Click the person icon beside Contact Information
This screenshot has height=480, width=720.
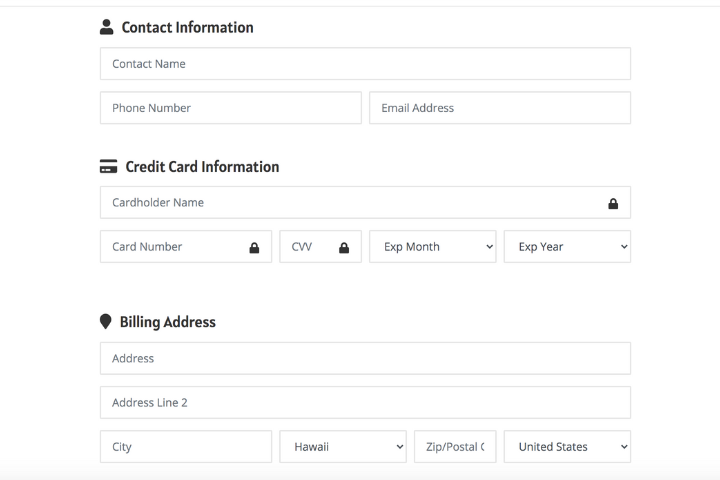(x=107, y=28)
